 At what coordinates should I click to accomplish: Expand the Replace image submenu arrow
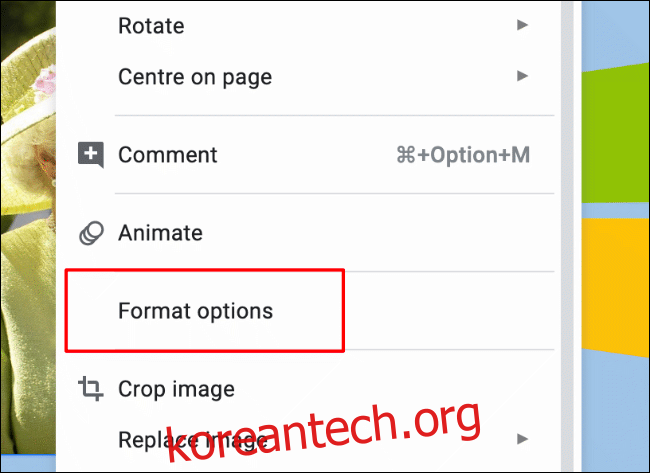pyautogui.click(x=522, y=439)
